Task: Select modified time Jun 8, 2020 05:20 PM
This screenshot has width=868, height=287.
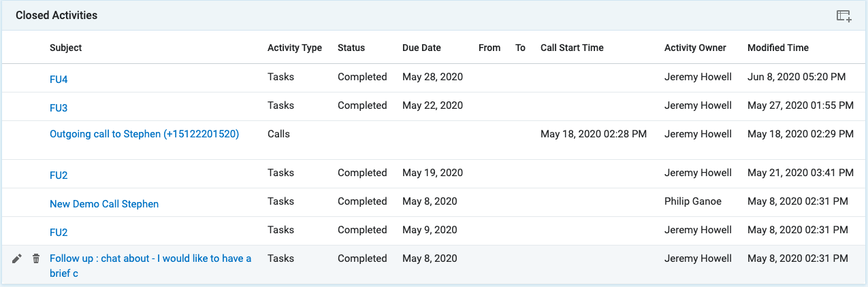Action: 797,77
